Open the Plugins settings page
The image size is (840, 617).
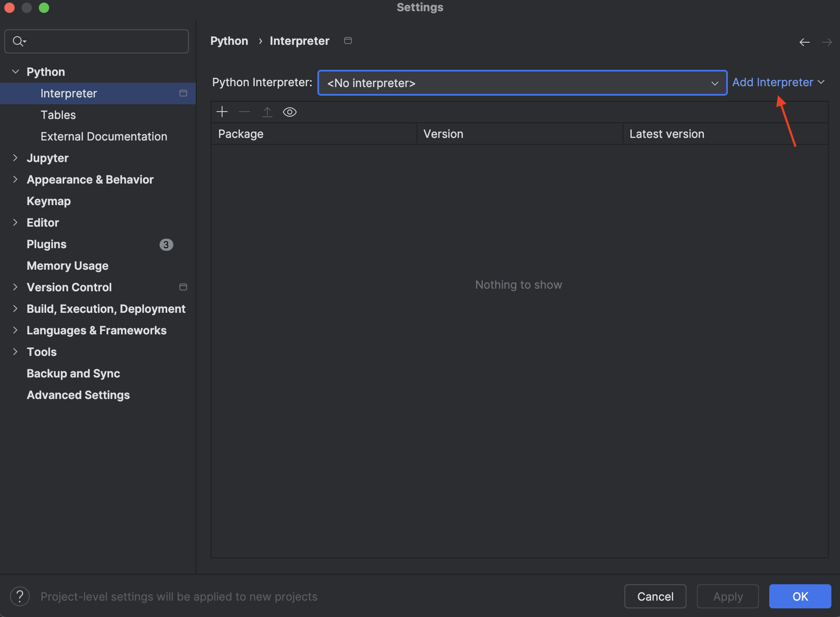point(46,244)
